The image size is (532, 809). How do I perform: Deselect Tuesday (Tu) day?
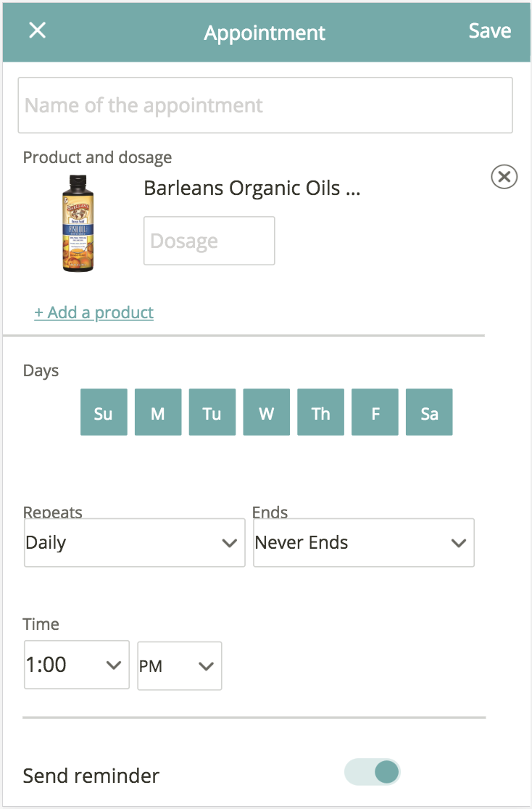212,412
